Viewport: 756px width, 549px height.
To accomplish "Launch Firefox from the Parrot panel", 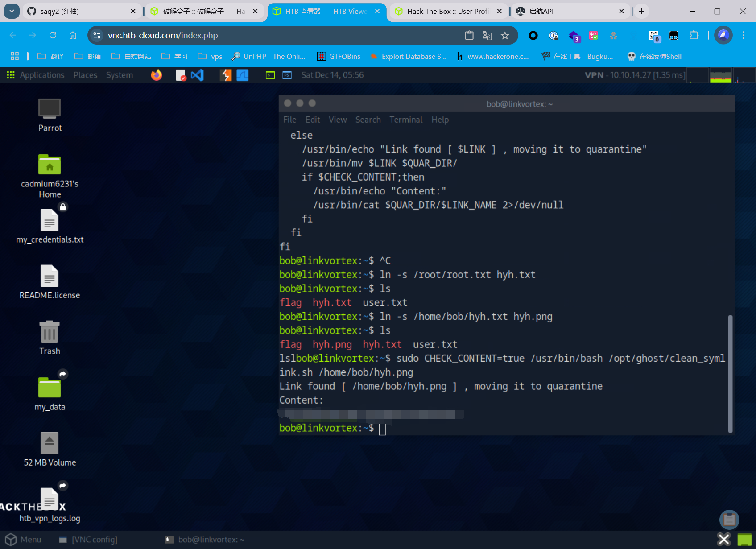I will tap(157, 75).
